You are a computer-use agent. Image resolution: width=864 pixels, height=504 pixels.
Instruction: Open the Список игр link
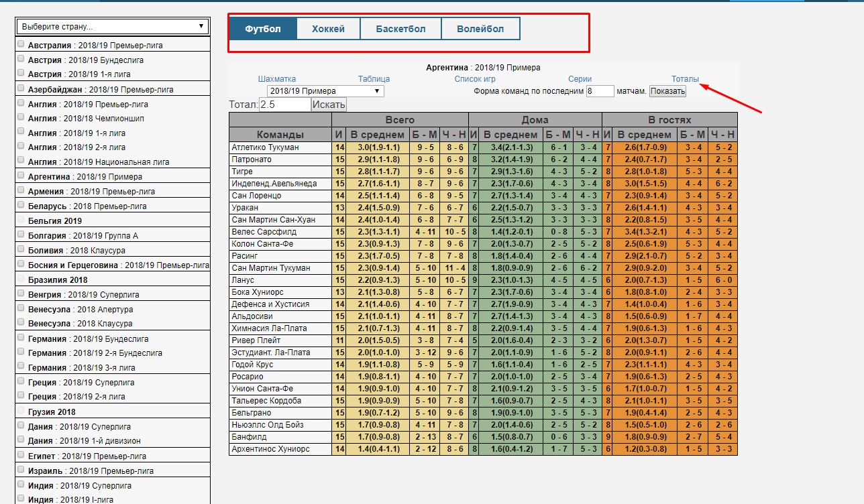[x=475, y=79]
